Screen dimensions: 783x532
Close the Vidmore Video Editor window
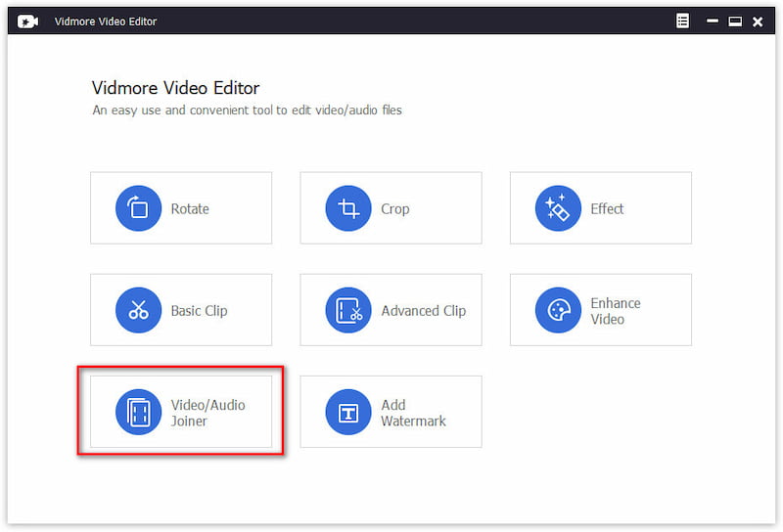click(757, 22)
